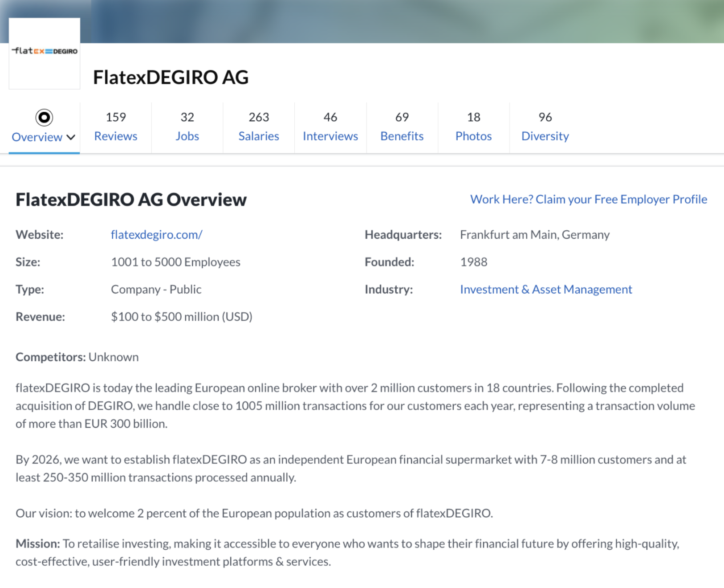Click the Company - Public type value
724x588 pixels.
point(156,290)
